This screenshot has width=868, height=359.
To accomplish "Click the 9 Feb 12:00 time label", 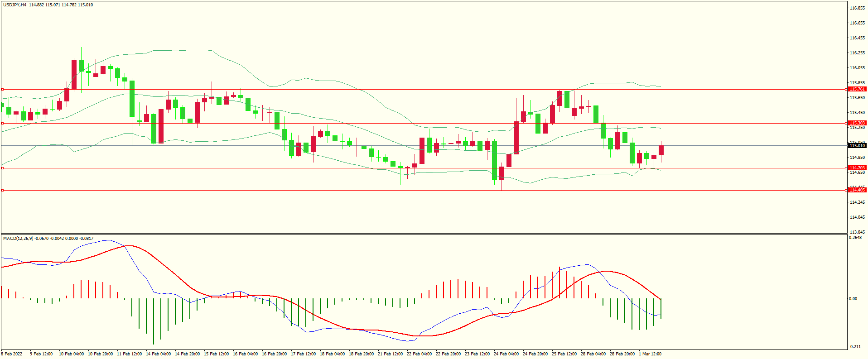I will (x=41, y=354).
